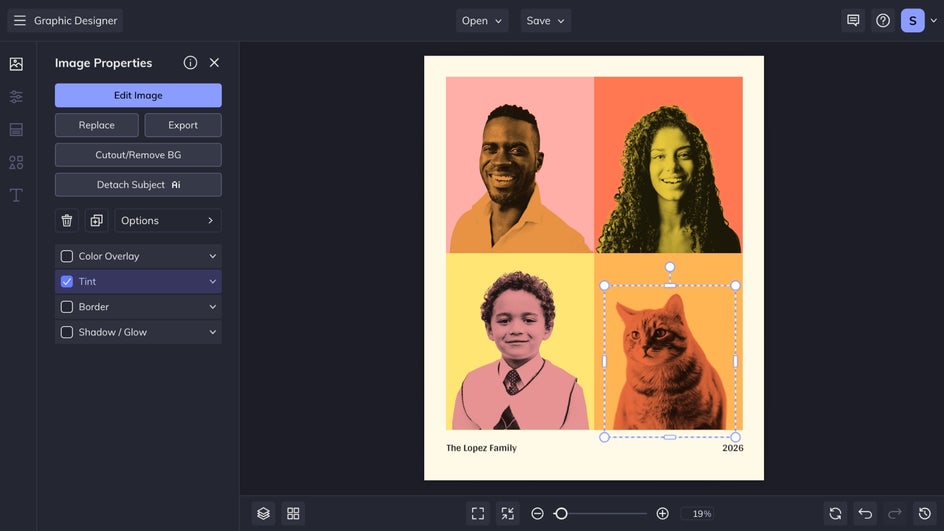This screenshot has width=944, height=531.
Task: Undo the last action
Action: click(x=865, y=514)
